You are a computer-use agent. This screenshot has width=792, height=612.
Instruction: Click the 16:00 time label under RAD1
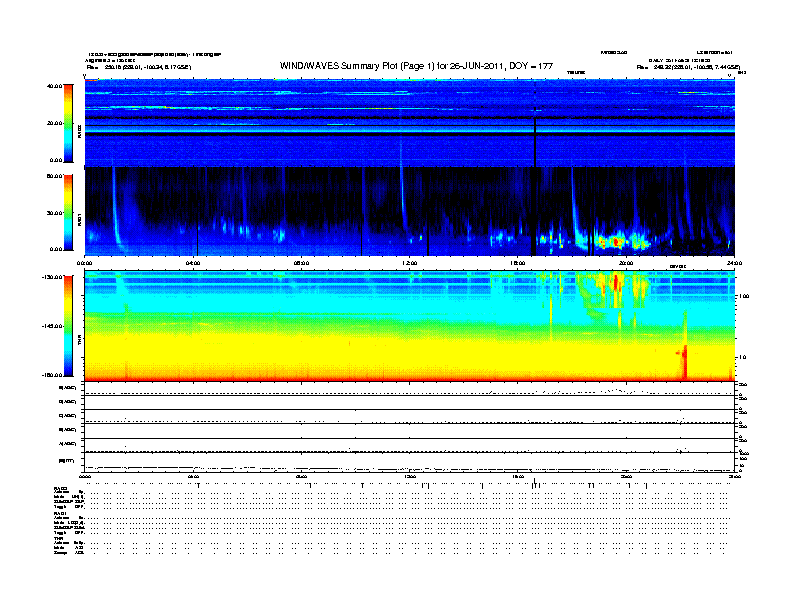click(x=517, y=263)
